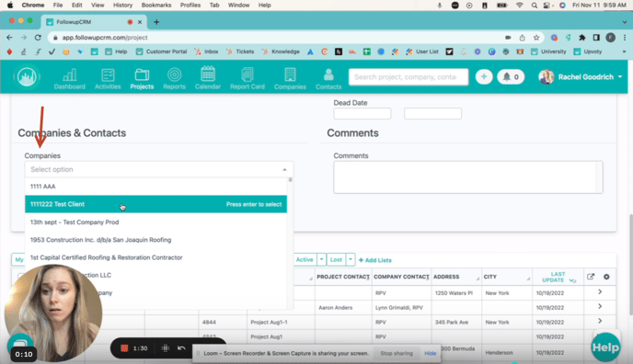The width and height of the screenshot is (633, 364).
Task: Select 1111 AAA company option
Action: point(155,187)
